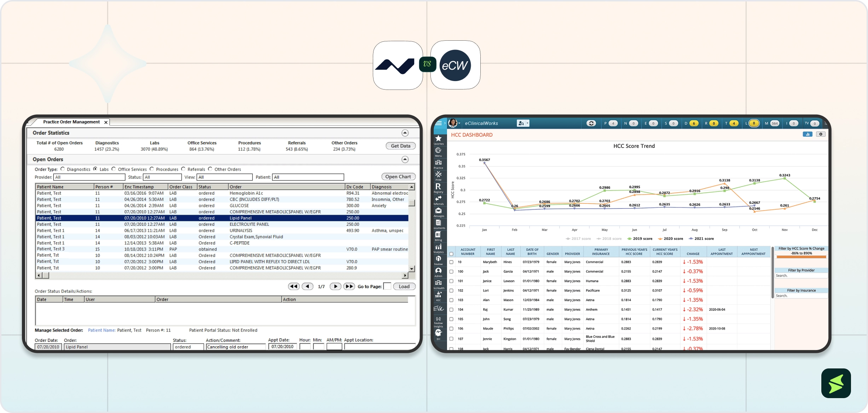Check the box for account 100 Jack Garcia
868x413 pixels.
pyautogui.click(x=451, y=271)
